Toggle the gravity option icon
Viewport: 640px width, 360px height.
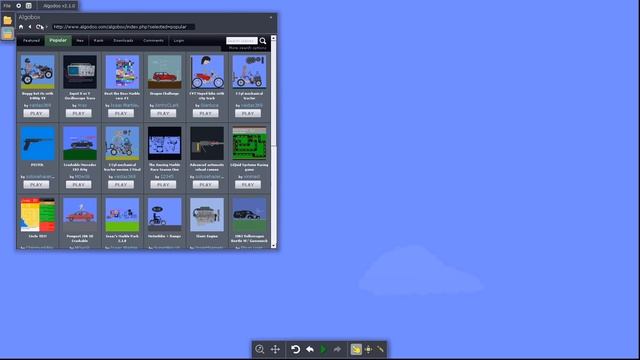[x=369, y=349]
